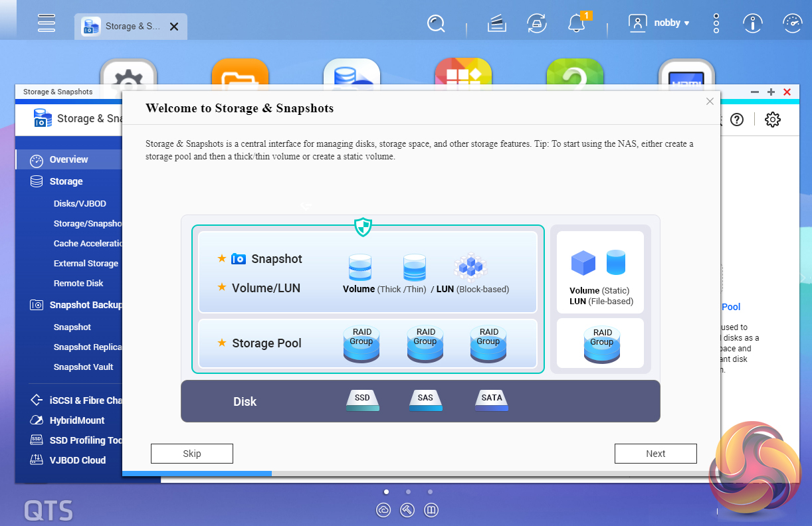This screenshot has width=812, height=526.
Task: Minimize the Storage & Snapshots window
Action: click(755, 92)
